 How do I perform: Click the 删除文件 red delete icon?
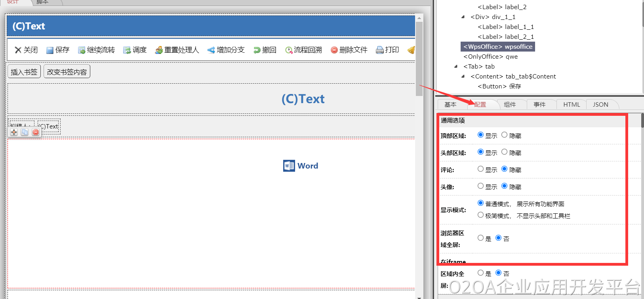334,50
